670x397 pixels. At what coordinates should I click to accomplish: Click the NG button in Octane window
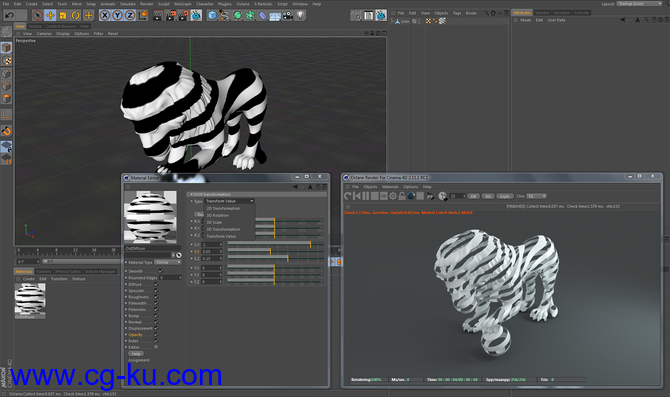pos(488,196)
